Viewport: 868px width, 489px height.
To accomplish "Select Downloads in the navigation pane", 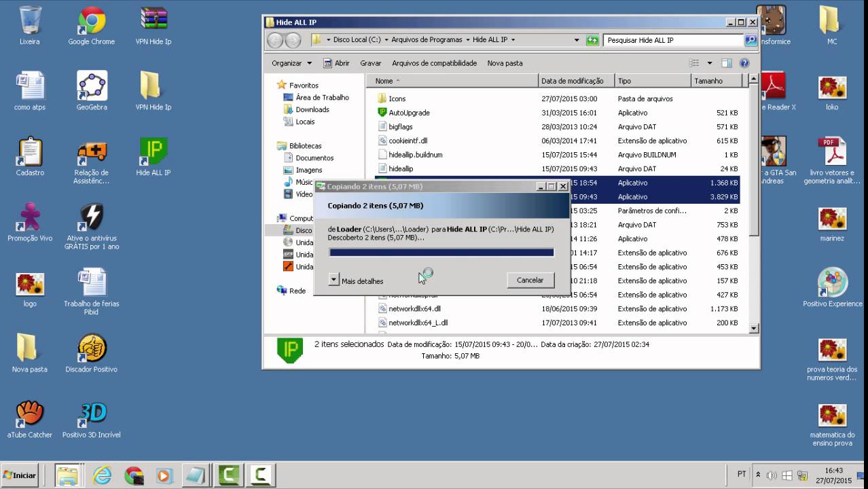I will [312, 109].
